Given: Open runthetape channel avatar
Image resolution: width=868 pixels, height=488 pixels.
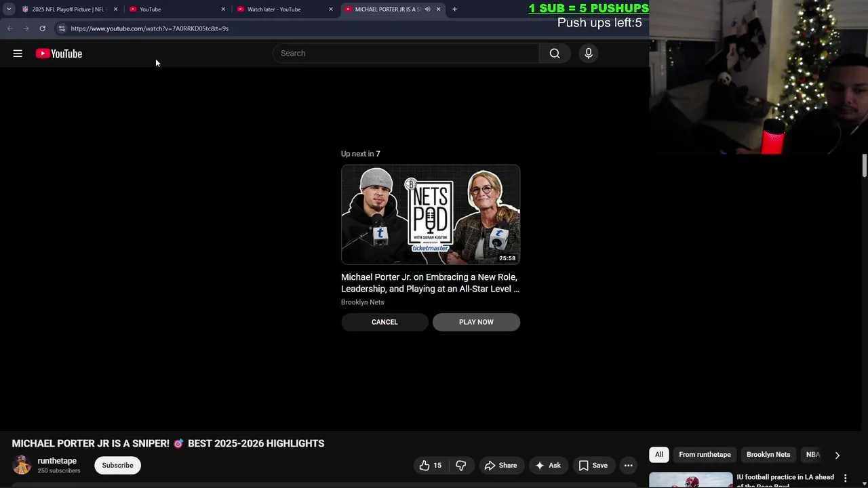Looking at the screenshot, I should coord(22,465).
